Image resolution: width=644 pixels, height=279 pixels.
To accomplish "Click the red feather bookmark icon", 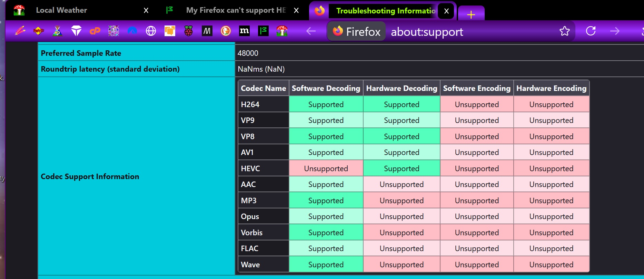I will tap(20, 31).
